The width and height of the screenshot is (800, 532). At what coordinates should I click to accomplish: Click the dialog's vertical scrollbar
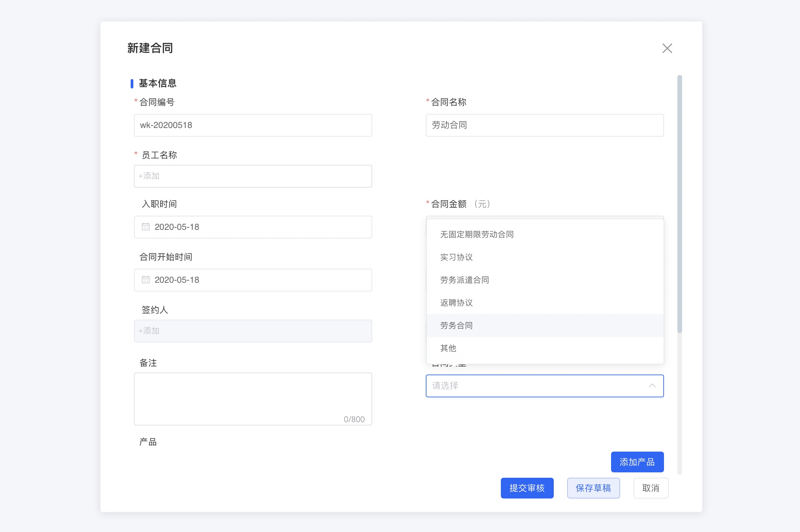tap(679, 204)
